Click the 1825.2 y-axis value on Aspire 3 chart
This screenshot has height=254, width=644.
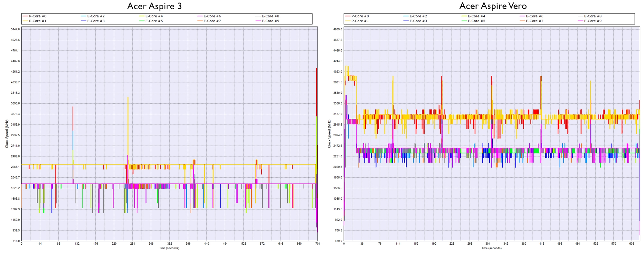[x=15, y=188]
